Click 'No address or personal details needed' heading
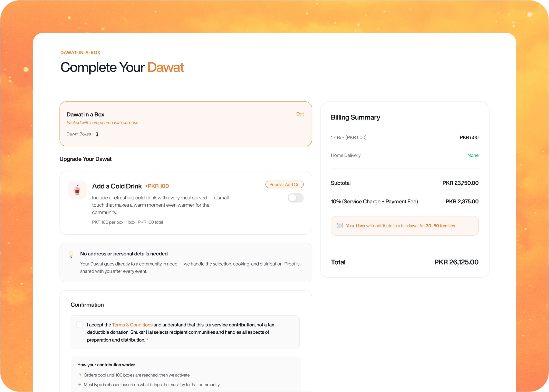 (124, 254)
